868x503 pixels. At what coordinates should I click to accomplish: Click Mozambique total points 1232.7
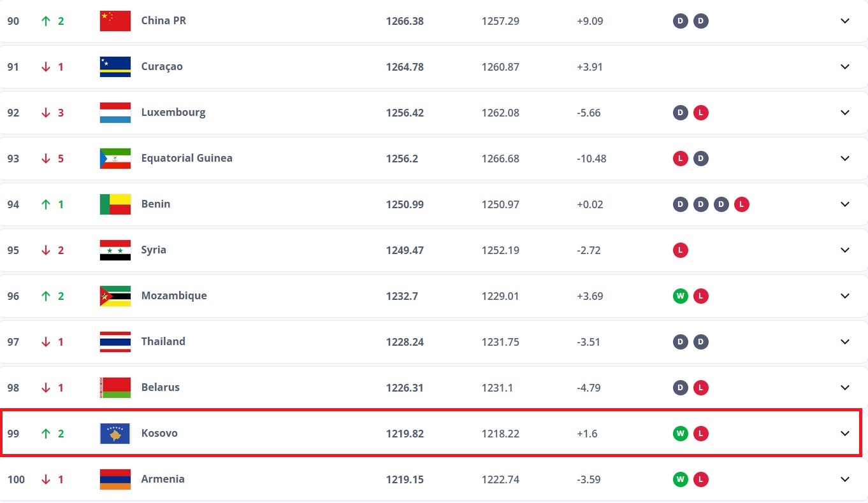coord(401,296)
